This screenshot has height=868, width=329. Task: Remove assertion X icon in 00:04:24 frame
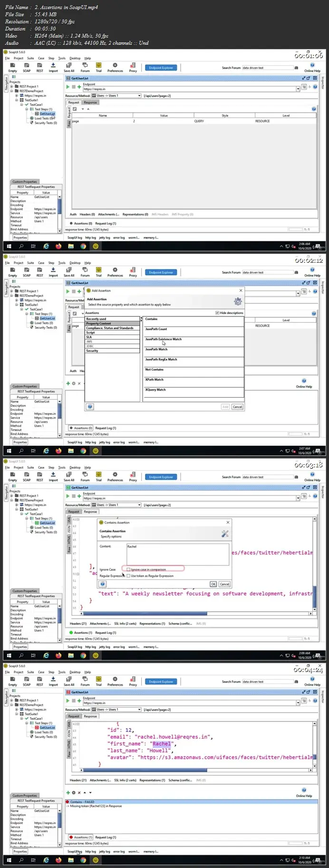coord(79,792)
